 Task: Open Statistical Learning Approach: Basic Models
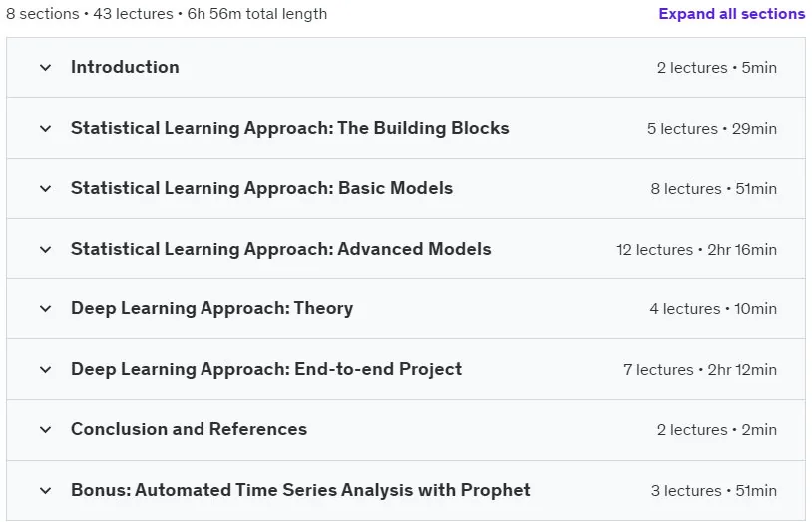[261, 188]
